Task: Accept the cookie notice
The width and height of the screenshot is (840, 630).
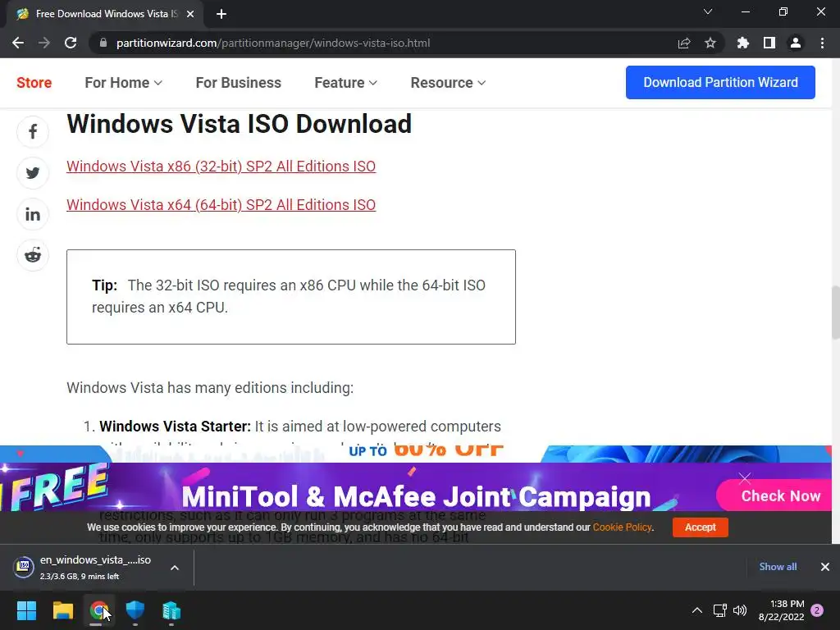Action: (x=701, y=527)
